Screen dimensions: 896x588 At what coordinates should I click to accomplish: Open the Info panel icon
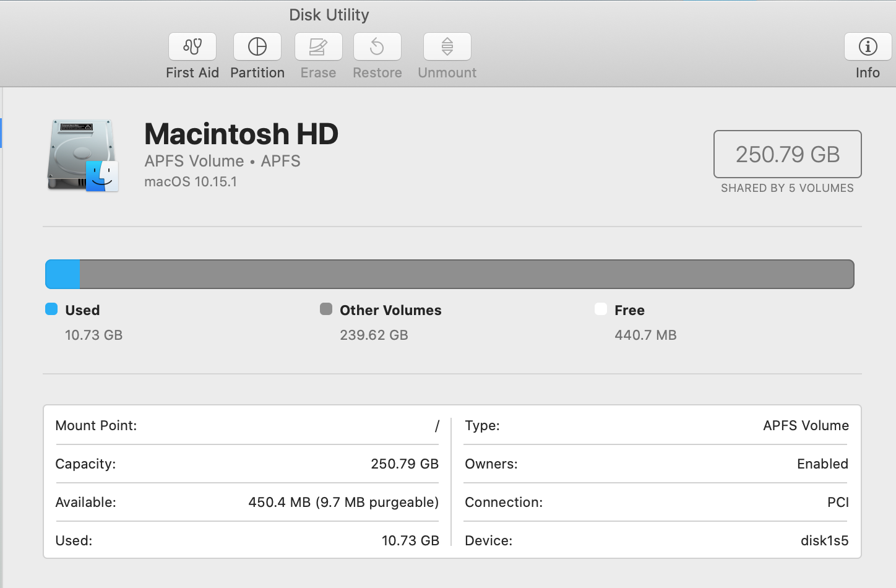coord(868,46)
